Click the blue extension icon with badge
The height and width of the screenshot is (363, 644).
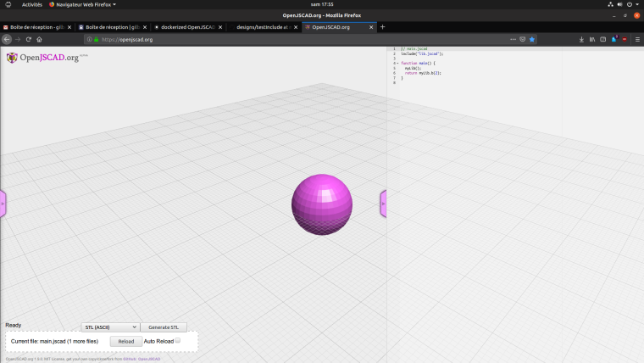tap(614, 39)
